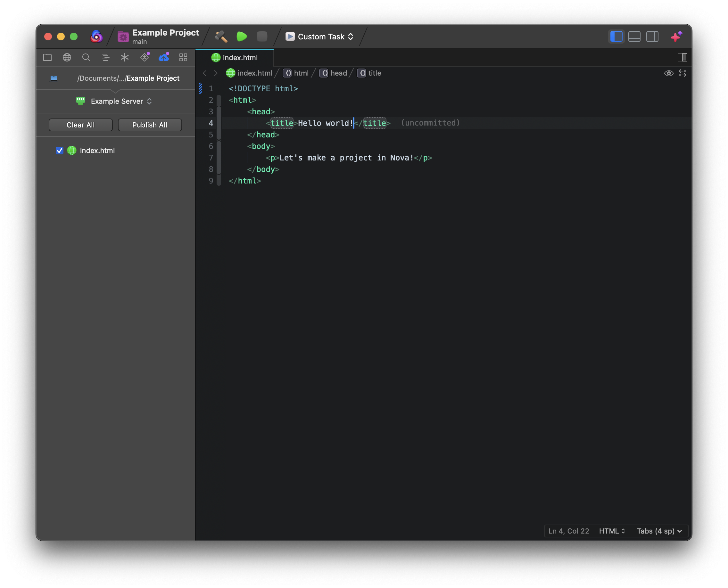The width and height of the screenshot is (728, 588).
Task: Toggle the preview eye icon
Action: pos(669,73)
